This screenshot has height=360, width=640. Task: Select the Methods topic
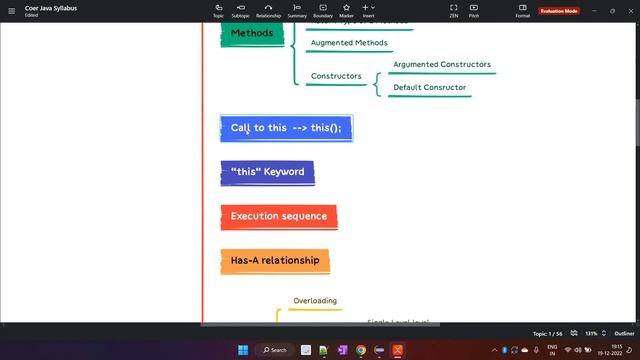252,33
